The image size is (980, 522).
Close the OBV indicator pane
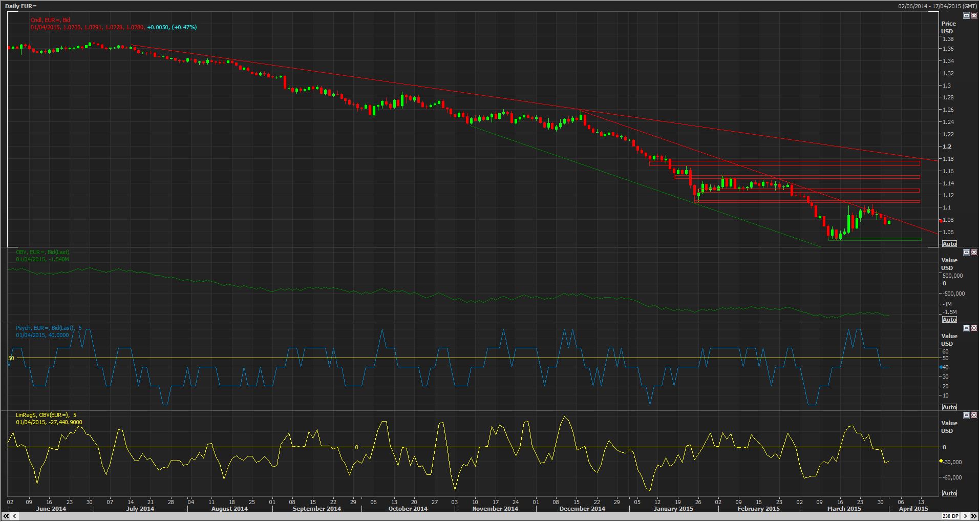974,253
